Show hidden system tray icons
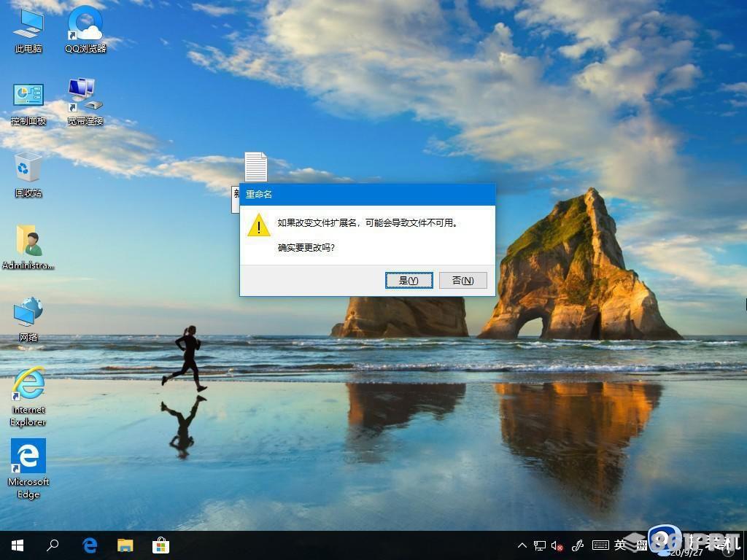Screen dimensions: 747x560 (522, 545)
